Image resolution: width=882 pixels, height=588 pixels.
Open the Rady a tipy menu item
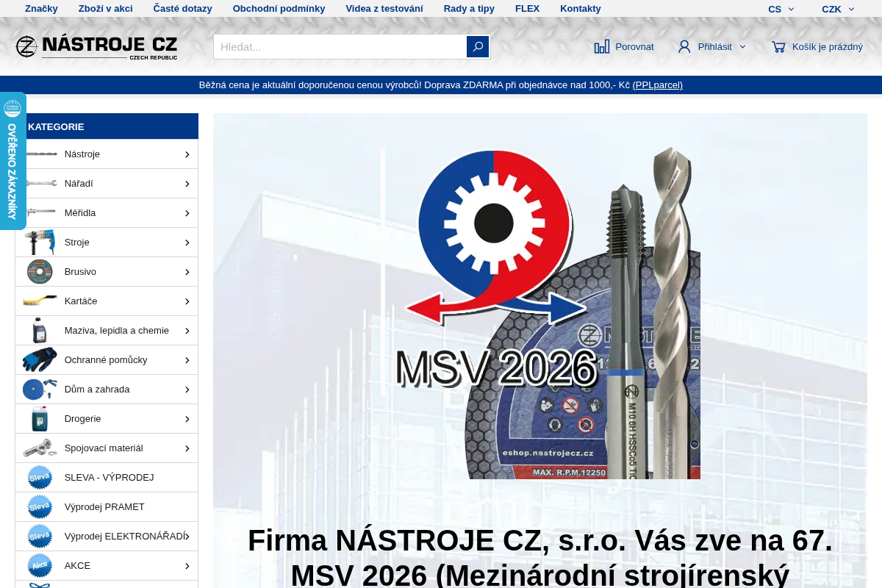(x=469, y=9)
